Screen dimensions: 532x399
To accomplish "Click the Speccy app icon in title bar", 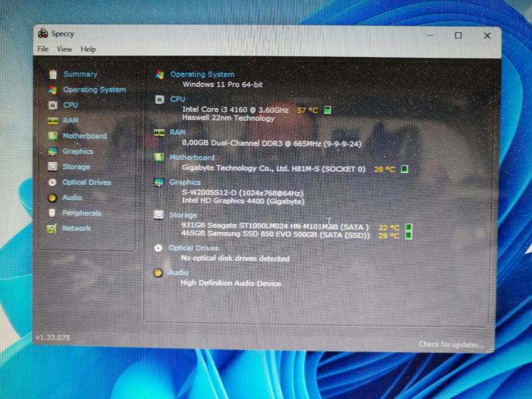I will tap(43, 33).
